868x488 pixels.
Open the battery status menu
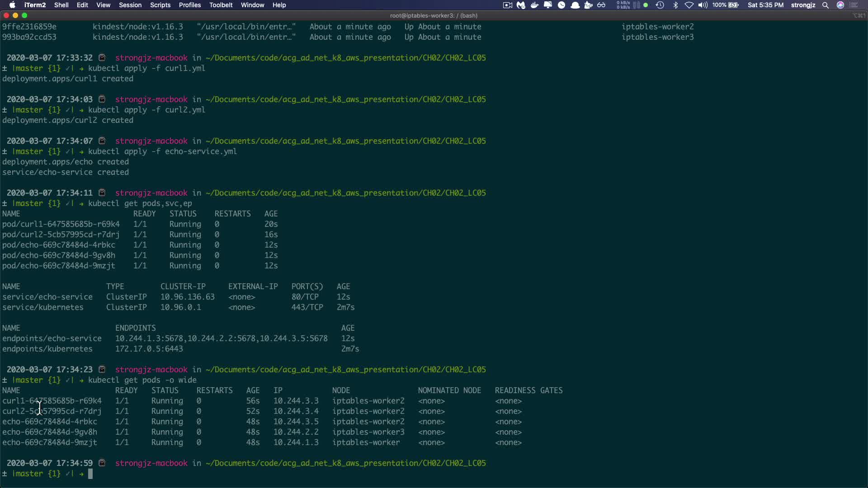pyautogui.click(x=733, y=5)
